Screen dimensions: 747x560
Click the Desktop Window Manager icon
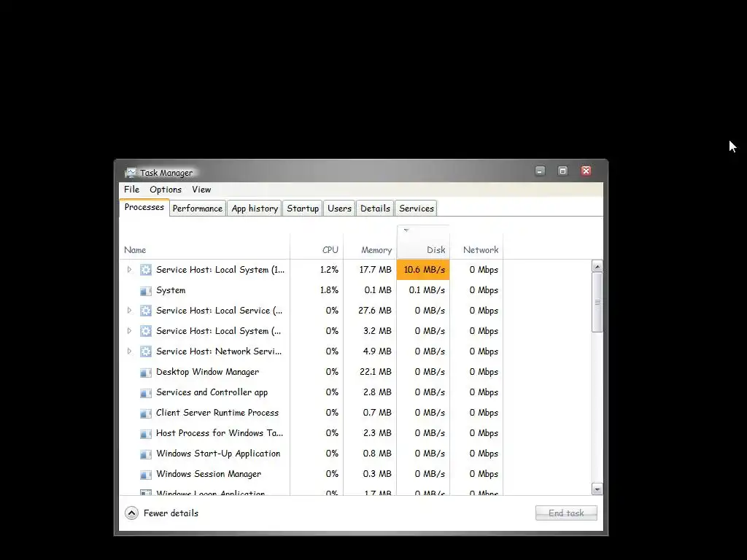click(146, 373)
